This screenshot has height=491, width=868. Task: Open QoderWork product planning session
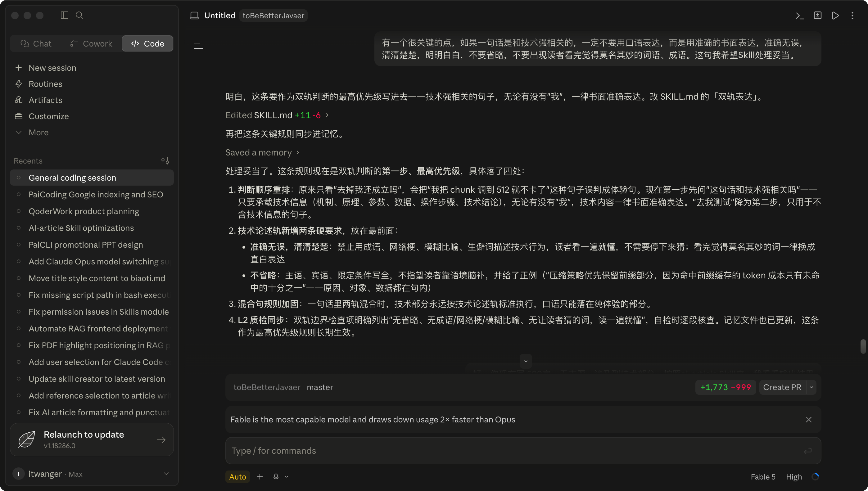pyautogui.click(x=92, y=211)
